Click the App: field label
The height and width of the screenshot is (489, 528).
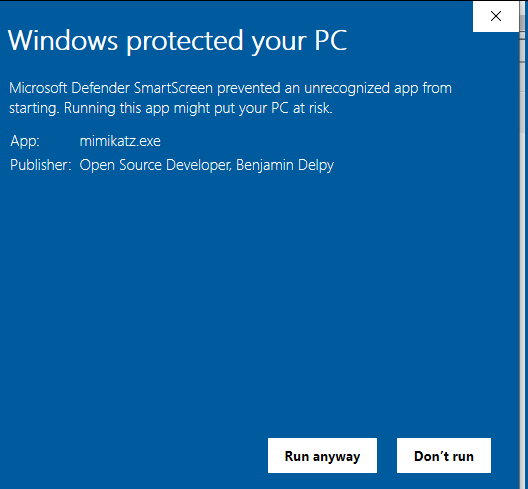coord(25,141)
